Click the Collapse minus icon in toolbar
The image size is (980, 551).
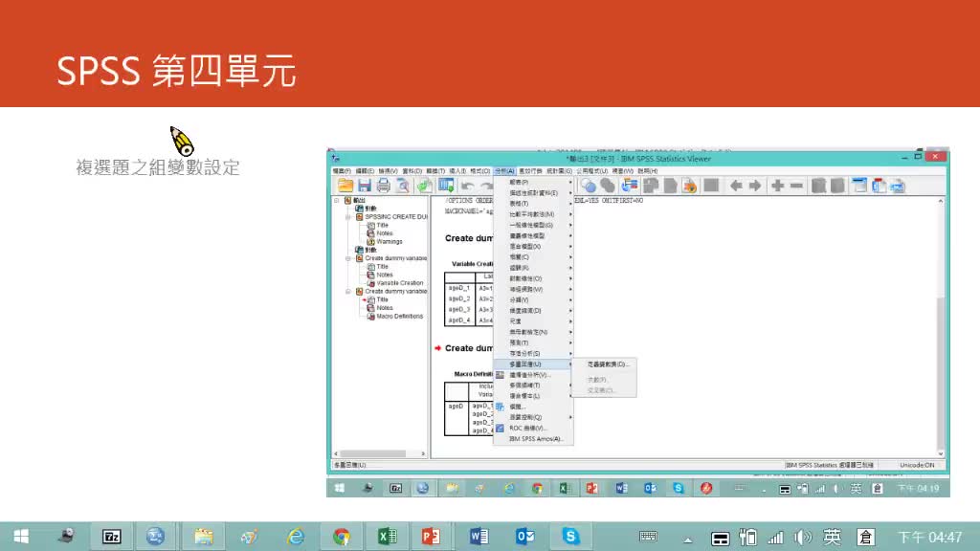(x=796, y=186)
